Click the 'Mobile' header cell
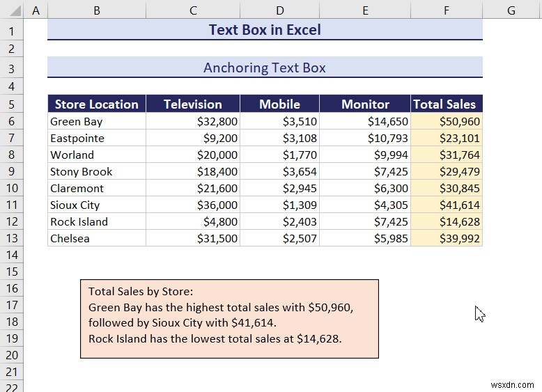The height and width of the screenshot is (392, 542). click(x=279, y=104)
